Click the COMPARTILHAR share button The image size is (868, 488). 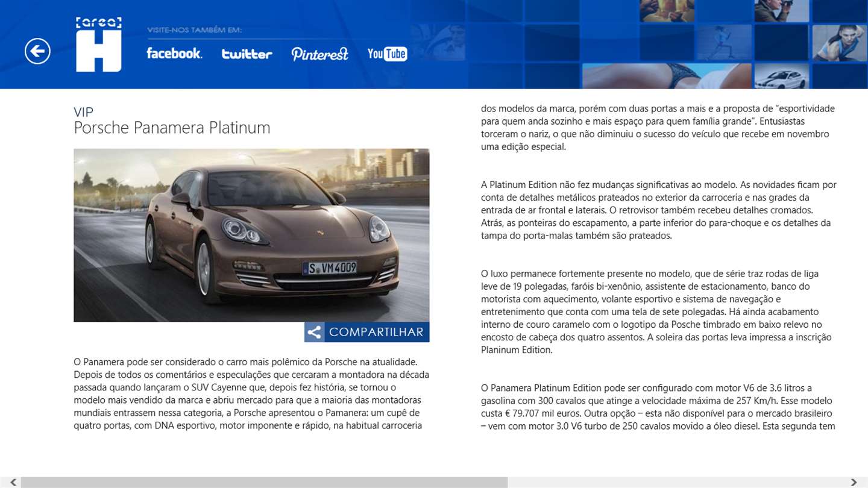click(366, 332)
